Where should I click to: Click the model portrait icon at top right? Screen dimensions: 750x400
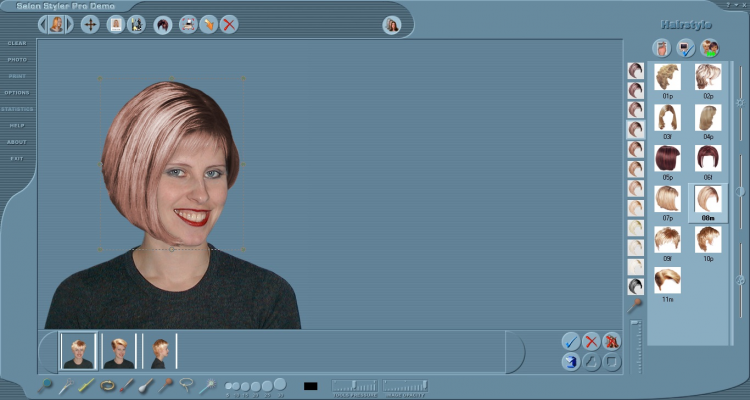391,25
